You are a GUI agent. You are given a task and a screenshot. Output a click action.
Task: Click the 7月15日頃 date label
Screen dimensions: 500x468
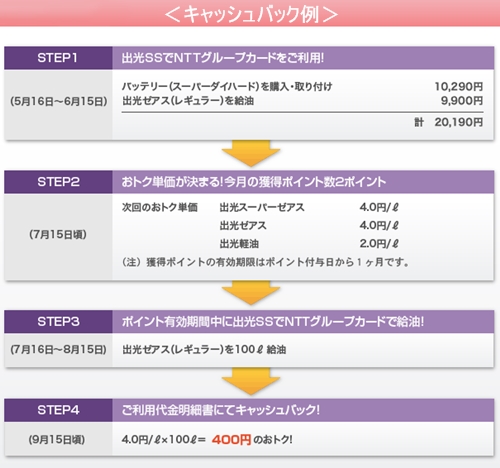pos(58,234)
